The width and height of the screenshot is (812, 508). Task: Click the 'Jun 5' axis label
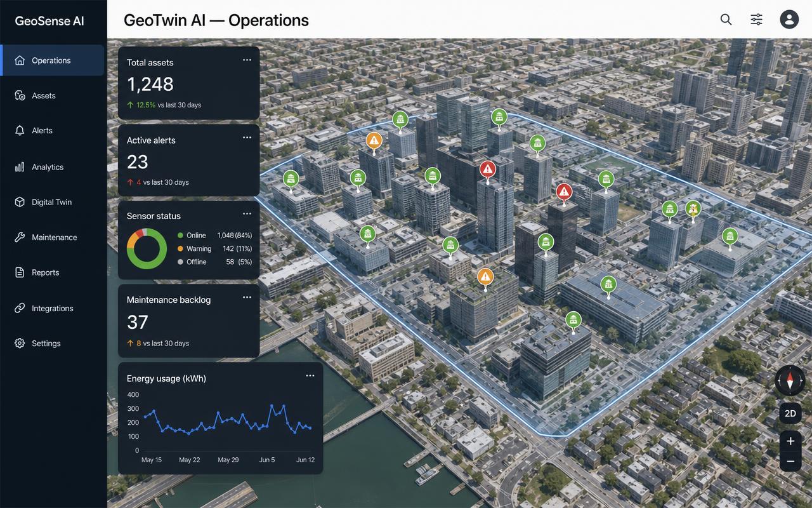[x=267, y=460]
